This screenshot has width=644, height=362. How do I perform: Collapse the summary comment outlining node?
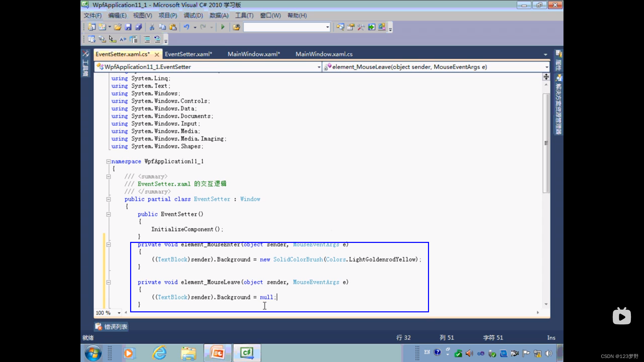(108, 176)
